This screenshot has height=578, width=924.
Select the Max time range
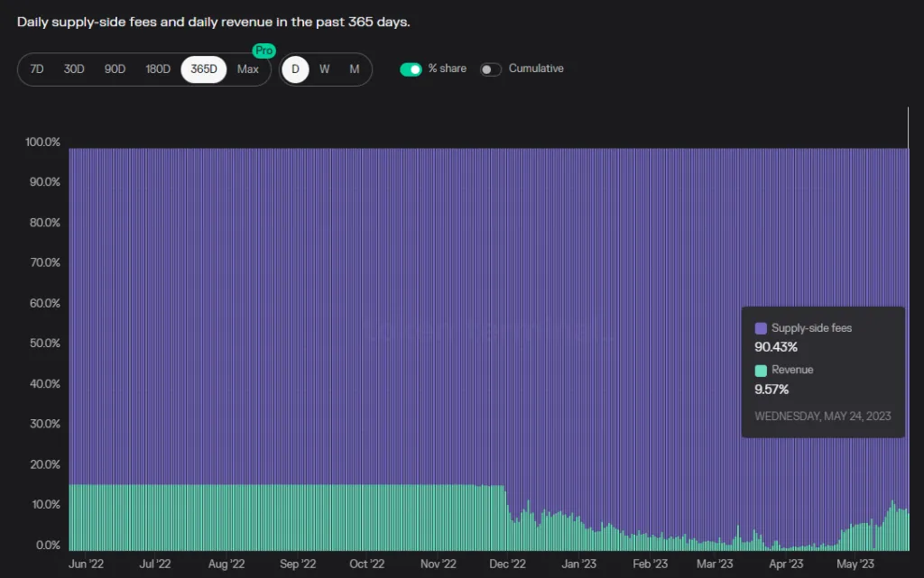pos(248,69)
